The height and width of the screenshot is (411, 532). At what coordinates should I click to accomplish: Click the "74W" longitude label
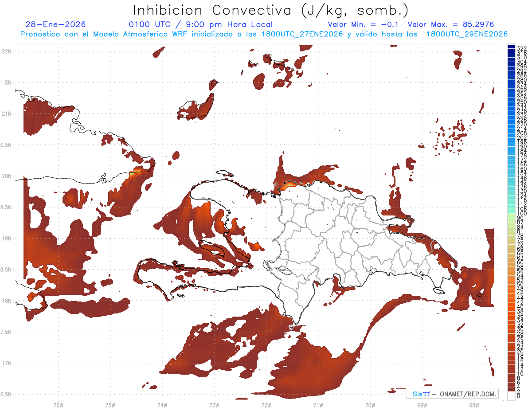(x=162, y=405)
